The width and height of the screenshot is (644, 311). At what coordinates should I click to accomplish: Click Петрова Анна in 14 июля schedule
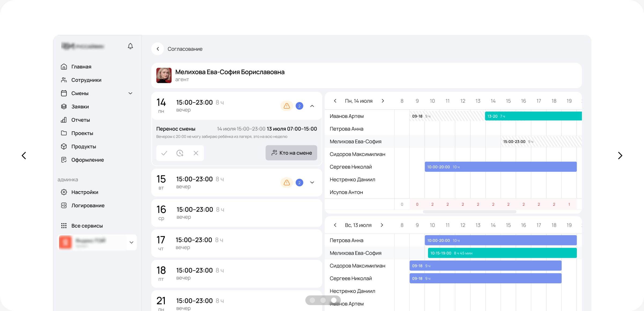[346, 129]
